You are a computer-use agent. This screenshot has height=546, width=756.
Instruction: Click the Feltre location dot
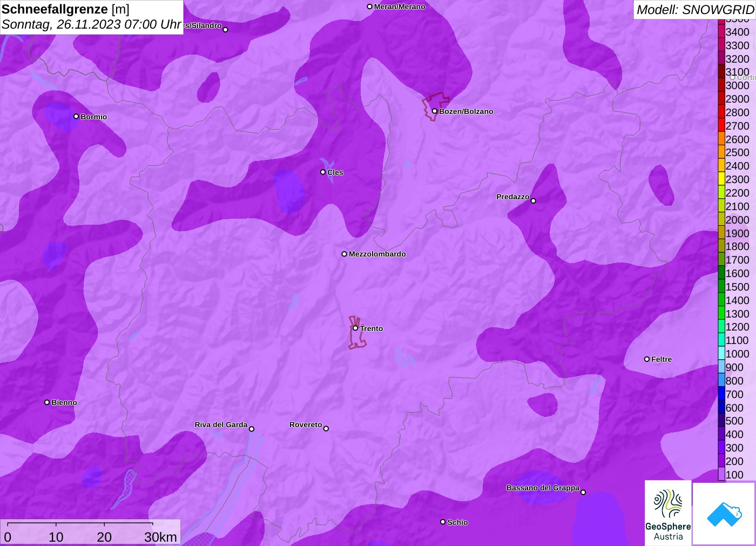tap(647, 359)
